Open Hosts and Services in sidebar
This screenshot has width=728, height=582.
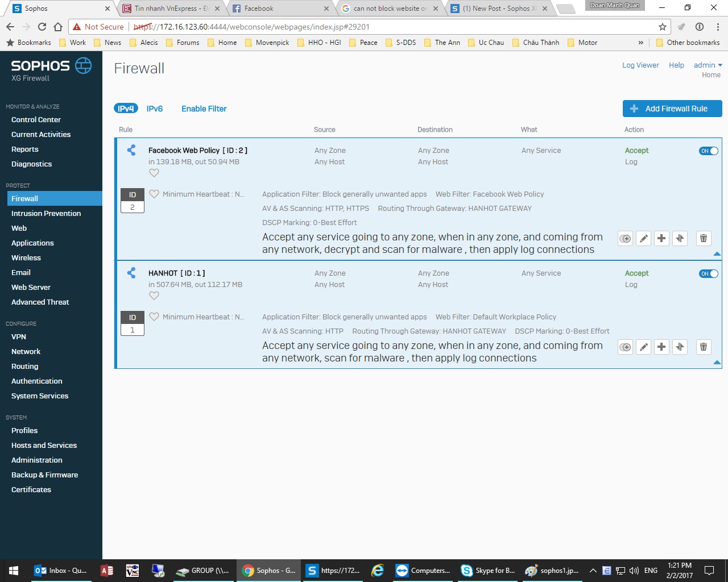(x=44, y=446)
